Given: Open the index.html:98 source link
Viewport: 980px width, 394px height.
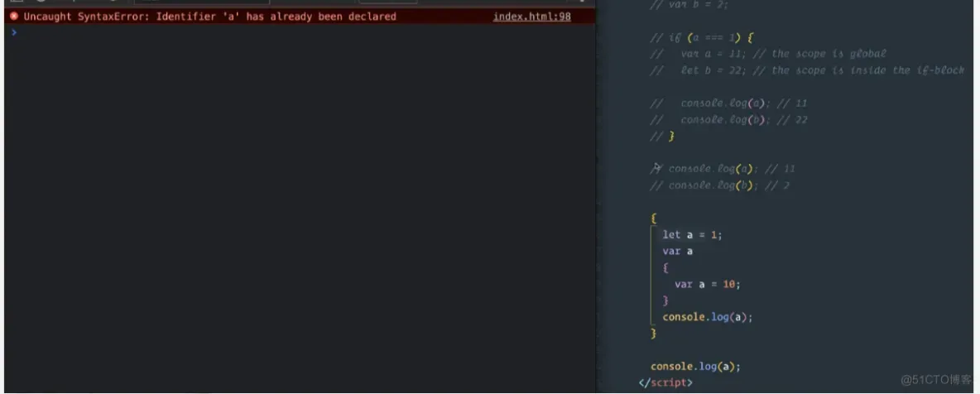Looking at the screenshot, I should pyautogui.click(x=532, y=17).
